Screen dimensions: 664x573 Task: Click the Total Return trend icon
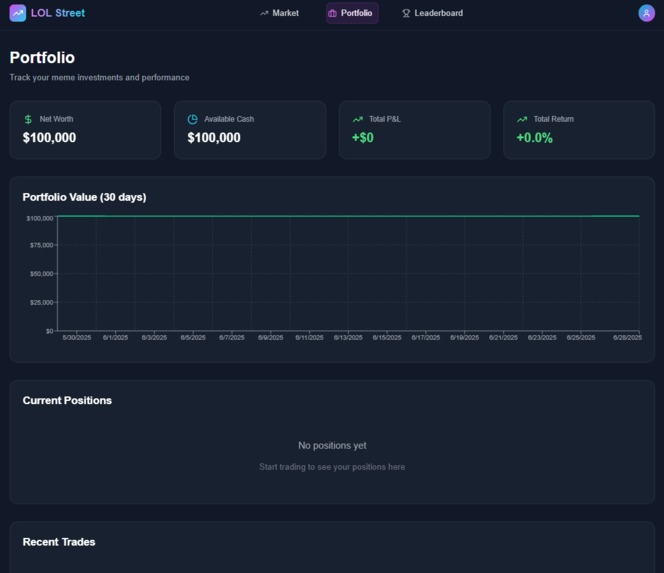522,119
